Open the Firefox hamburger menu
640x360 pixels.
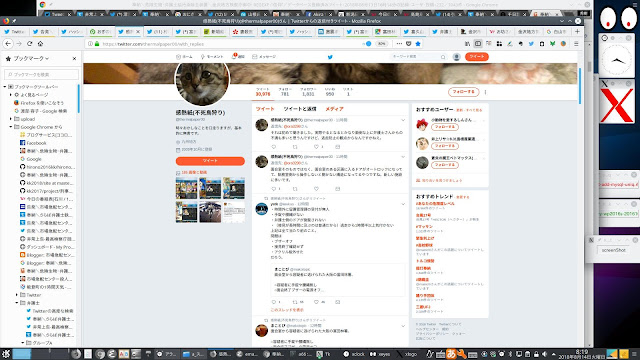point(576,44)
